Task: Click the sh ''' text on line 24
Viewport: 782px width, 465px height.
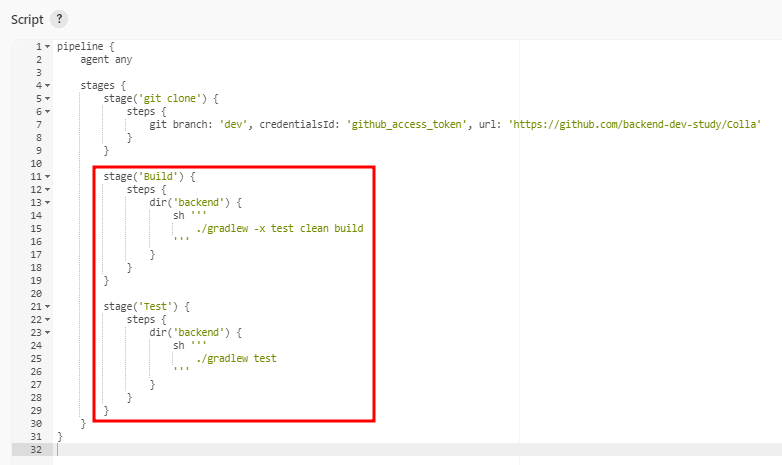Action: 190,345
